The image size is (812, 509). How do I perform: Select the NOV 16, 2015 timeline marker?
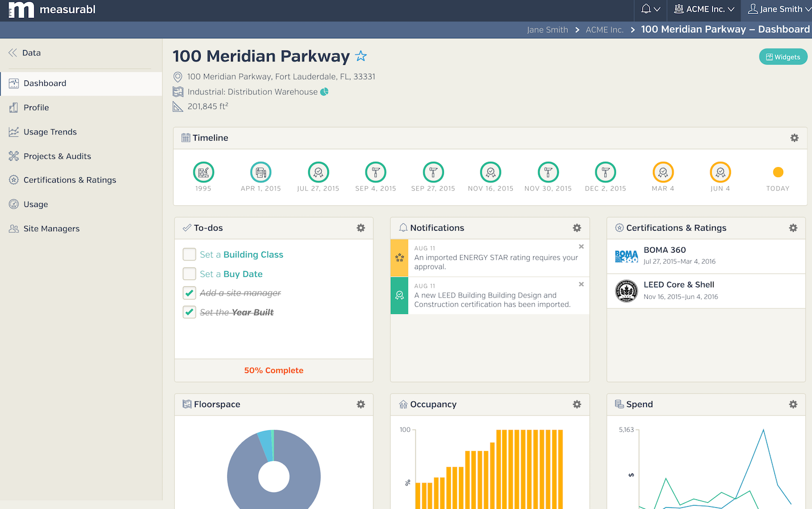coord(490,173)
